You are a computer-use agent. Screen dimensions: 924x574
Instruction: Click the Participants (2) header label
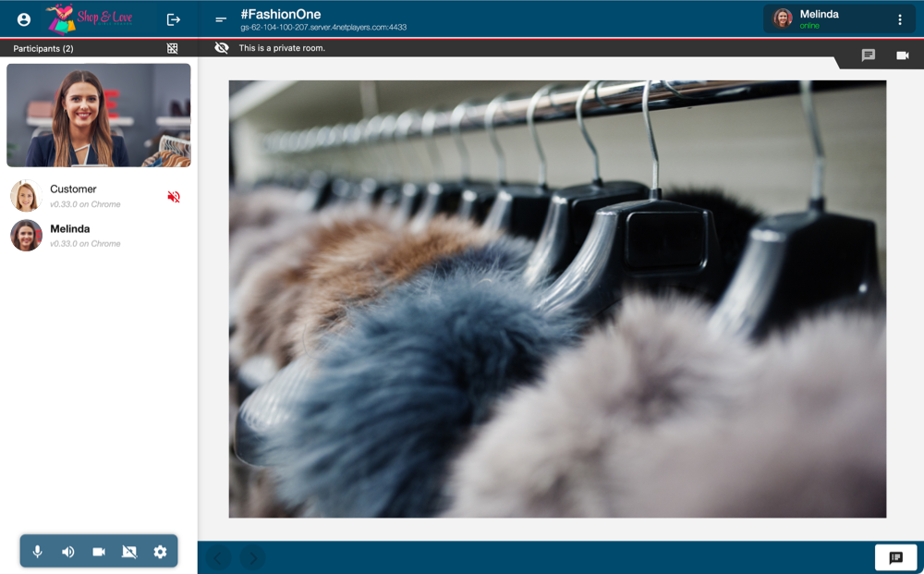pyautogui.click(x=43, y=48)
